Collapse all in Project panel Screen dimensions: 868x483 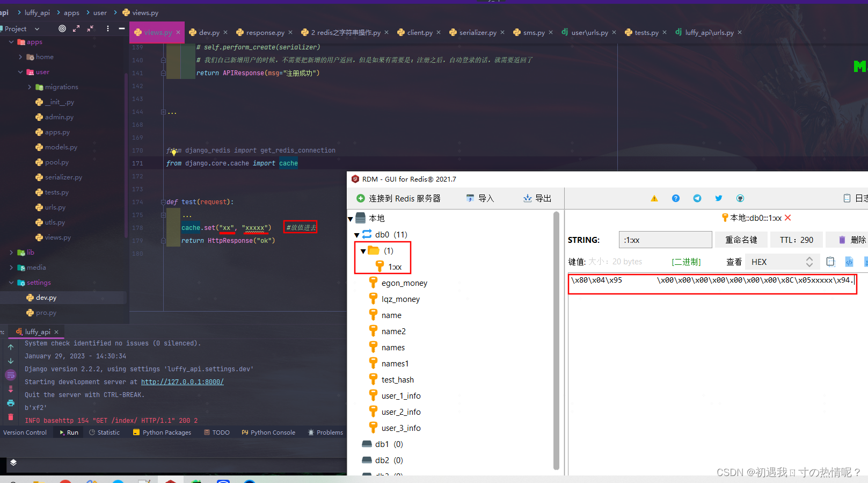pos(90,28)
